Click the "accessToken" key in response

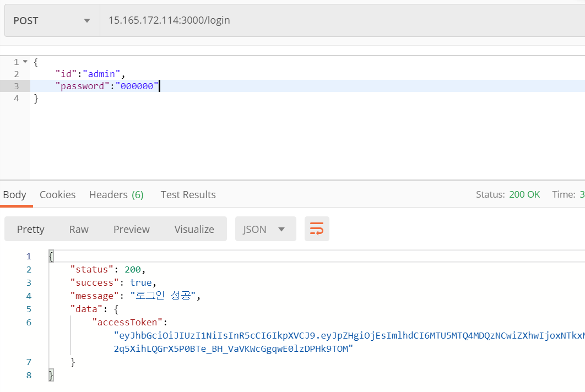click(x=127, y=322)
